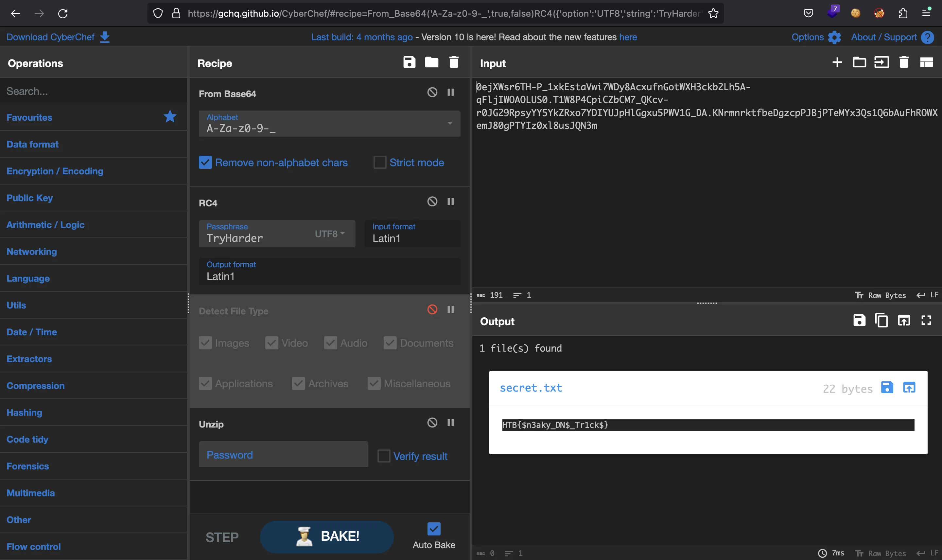Open file as input icon

click(x=881, y=62)
